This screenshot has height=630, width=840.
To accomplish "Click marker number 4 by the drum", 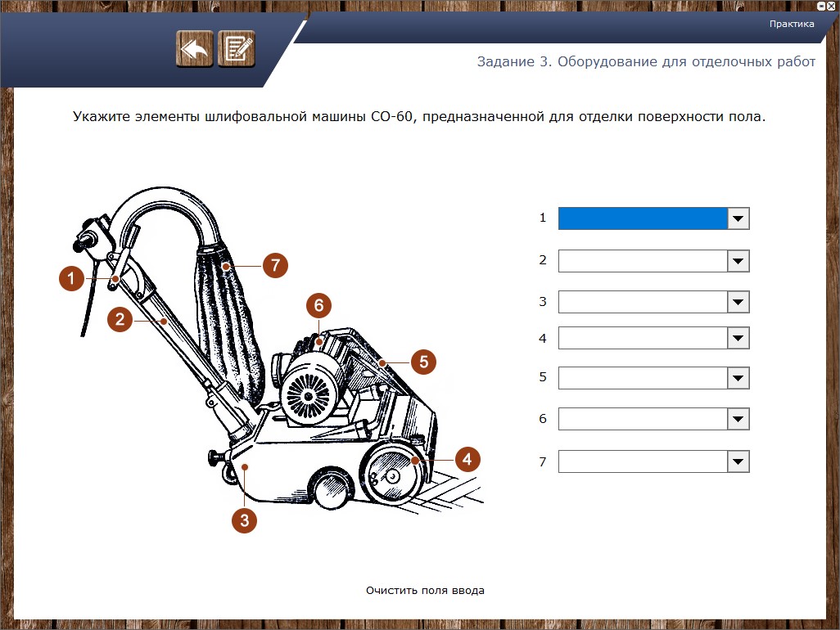I will (467, 459).
